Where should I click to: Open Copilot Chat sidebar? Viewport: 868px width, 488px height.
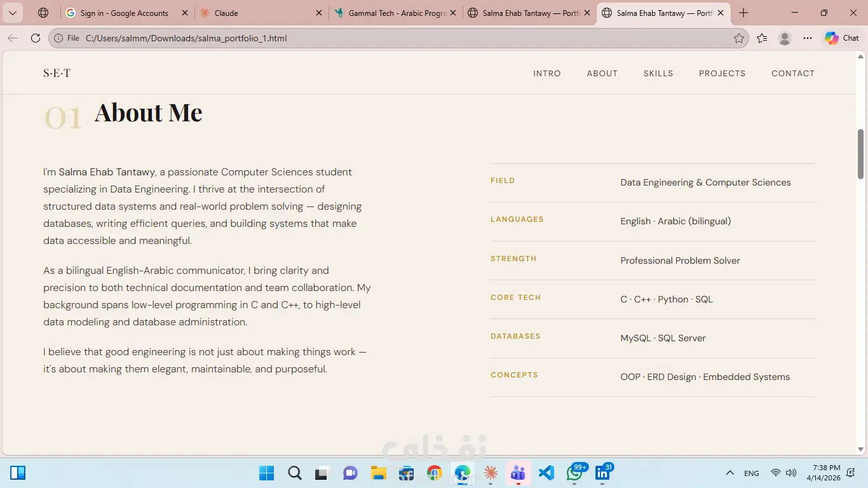842,38
